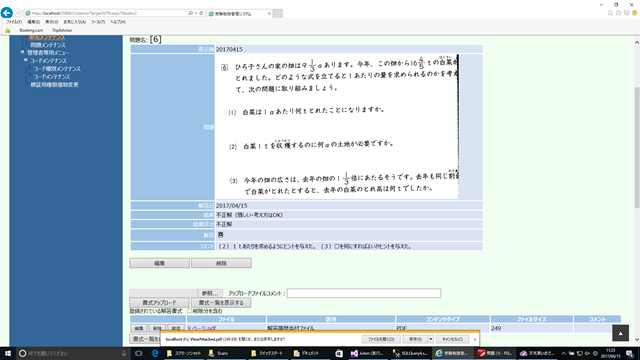Viewport: 640px width, 360px height.
Task: Open the 表示(V) menu
Action: [51, 22]
